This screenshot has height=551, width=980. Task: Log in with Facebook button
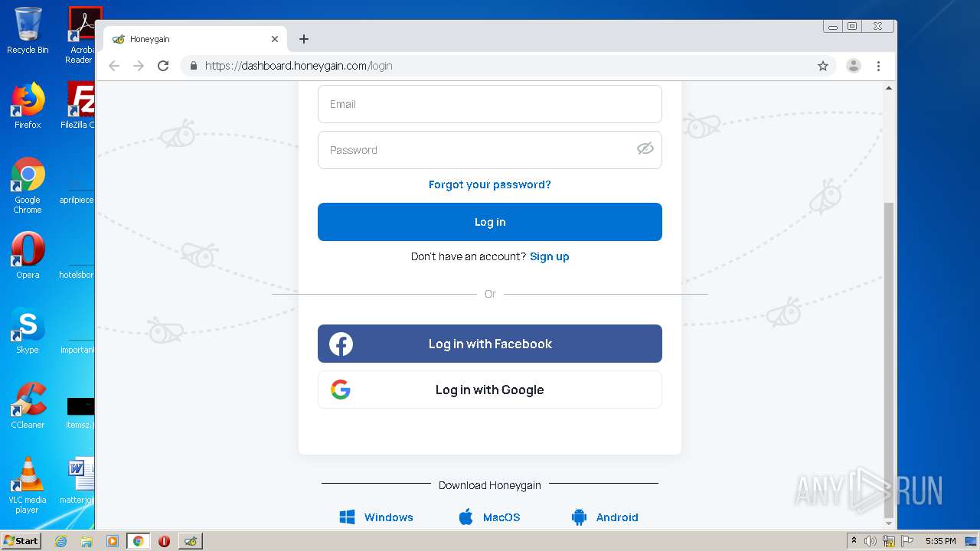click(490, 344)
